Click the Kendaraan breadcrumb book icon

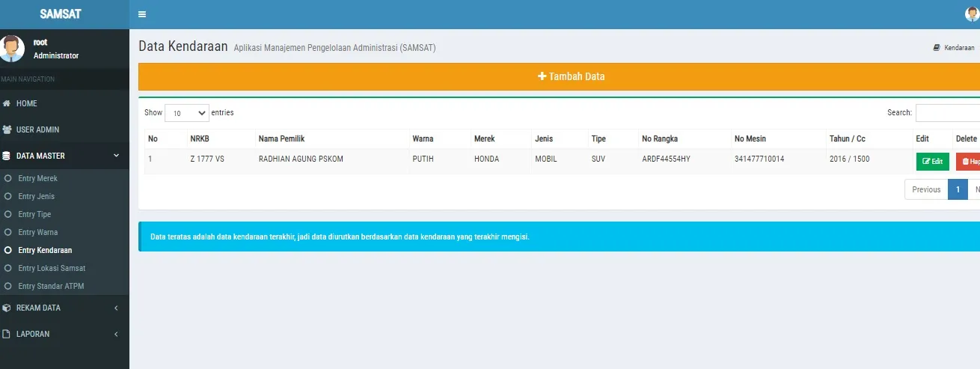point(936,47)
